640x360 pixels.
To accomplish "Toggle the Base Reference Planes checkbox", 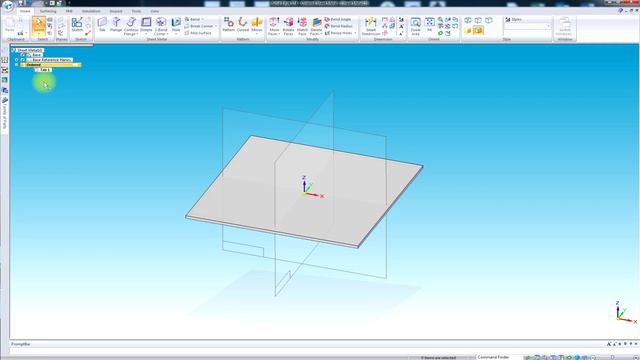I will tap(23, 60).
